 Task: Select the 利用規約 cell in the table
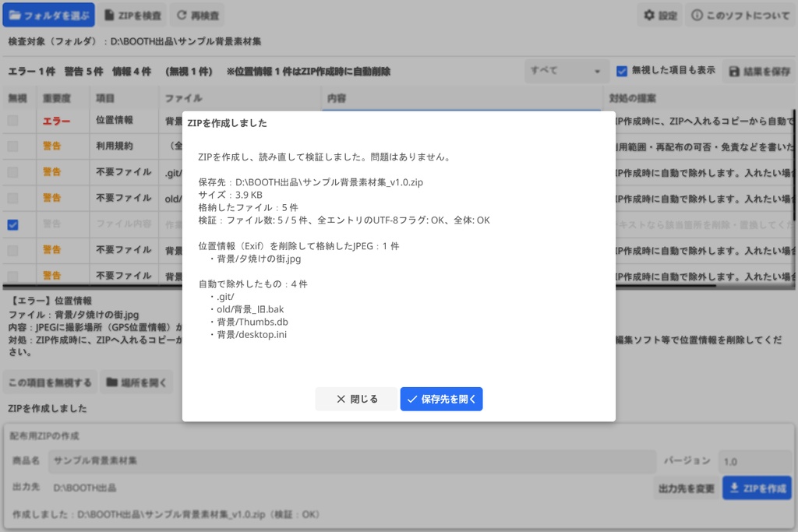tap(115, 146)
